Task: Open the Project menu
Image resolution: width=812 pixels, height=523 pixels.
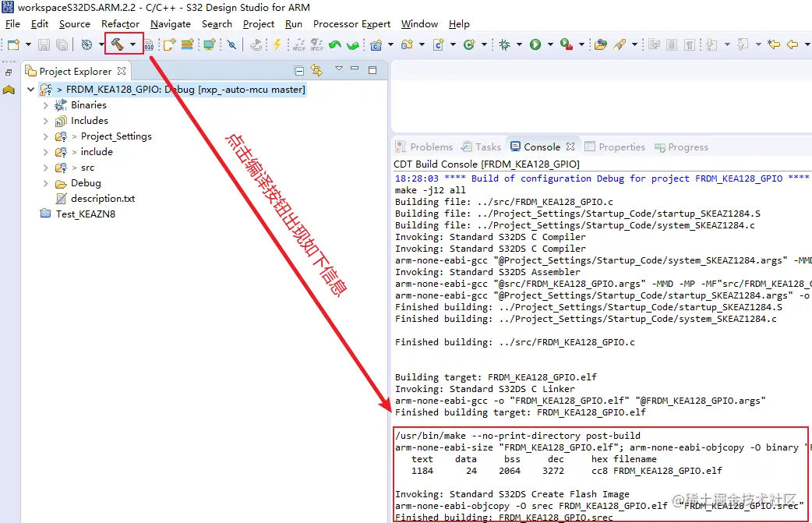Action: (x=259, y=24)
